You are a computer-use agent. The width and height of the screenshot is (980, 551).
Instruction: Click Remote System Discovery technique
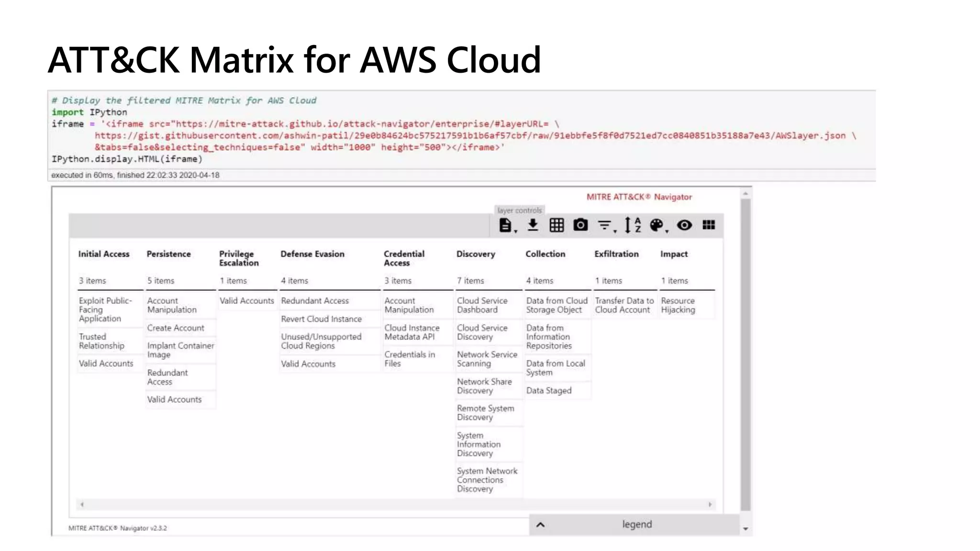(x=489, y=413)
